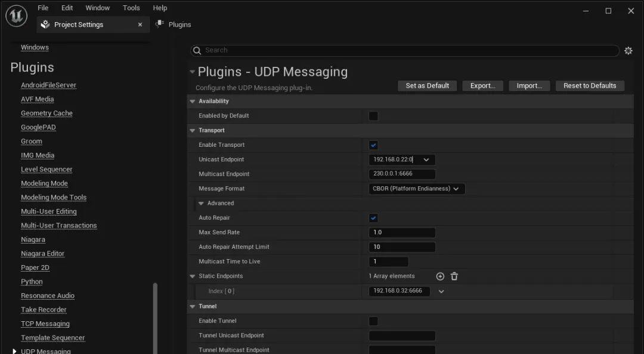644x354 pixels.
Task: Open Take Recorder settings
Action: coord(44,310)
